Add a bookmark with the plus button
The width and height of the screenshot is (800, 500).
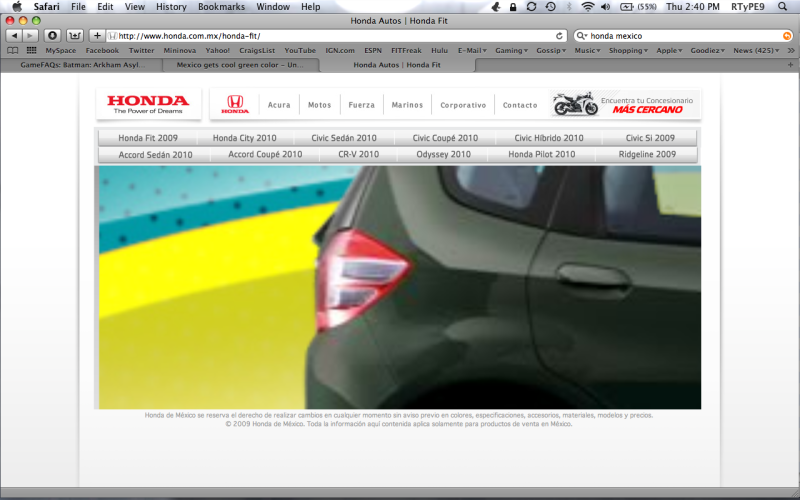(97, 36)
